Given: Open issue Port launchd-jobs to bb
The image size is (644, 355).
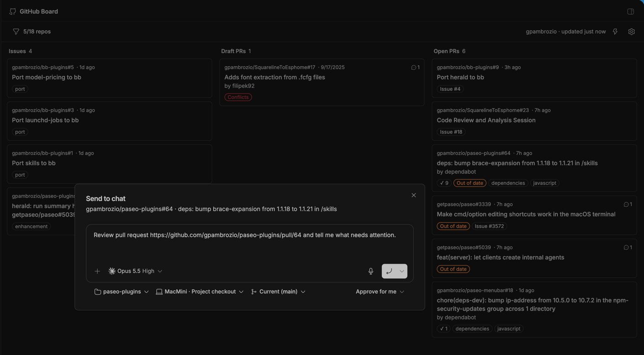Looking at the screenshot, I should click(x=109, y=121).
